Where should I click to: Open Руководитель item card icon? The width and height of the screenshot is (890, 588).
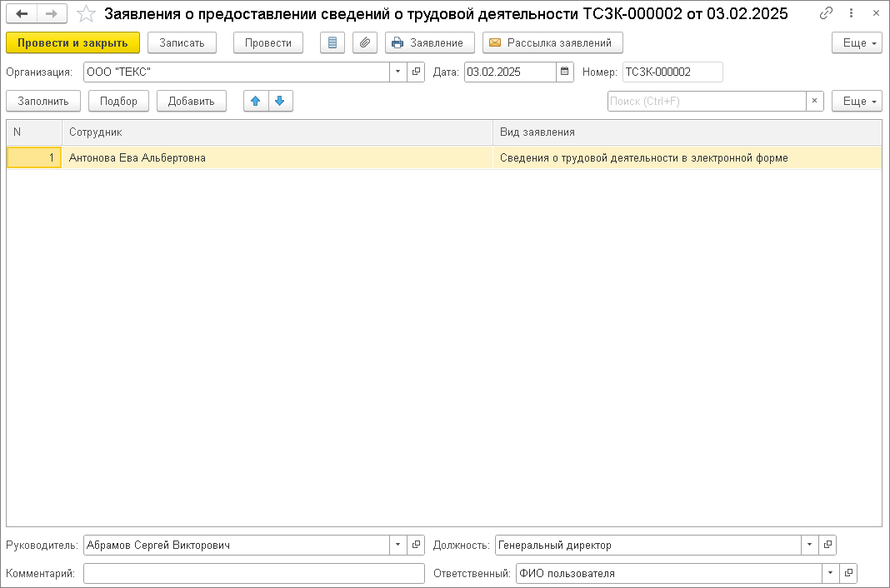[x=416, y=545]
